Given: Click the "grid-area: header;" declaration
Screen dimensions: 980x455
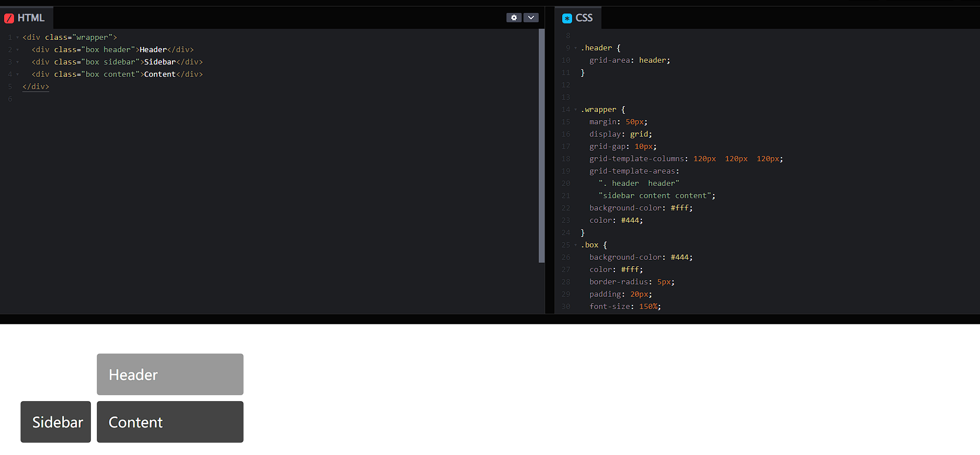Looking at the screenshot, I should point(630,60).
